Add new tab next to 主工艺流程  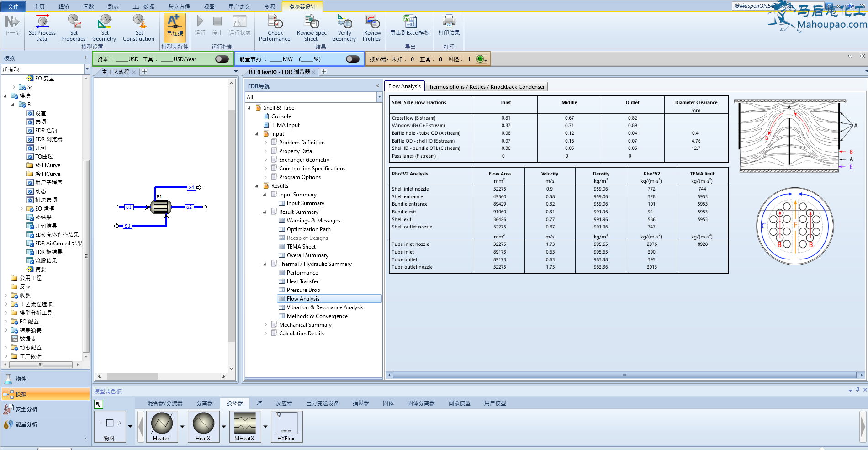click(x=144, y=72)
